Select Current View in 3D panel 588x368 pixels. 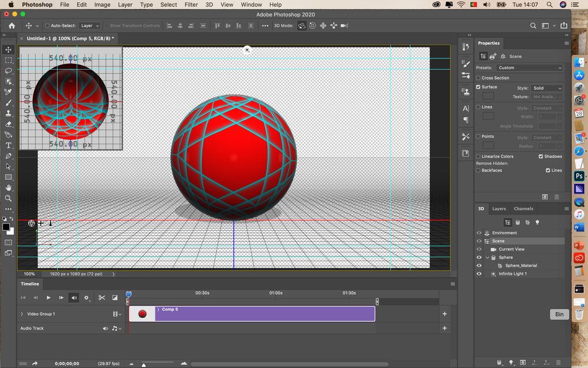pyautogui.click(x=511, y=249)
